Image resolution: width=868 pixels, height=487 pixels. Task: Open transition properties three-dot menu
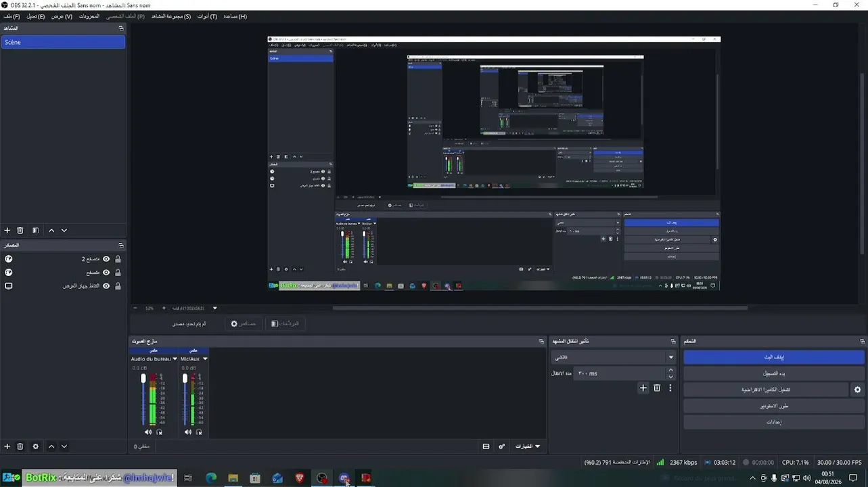click(670, 388)
